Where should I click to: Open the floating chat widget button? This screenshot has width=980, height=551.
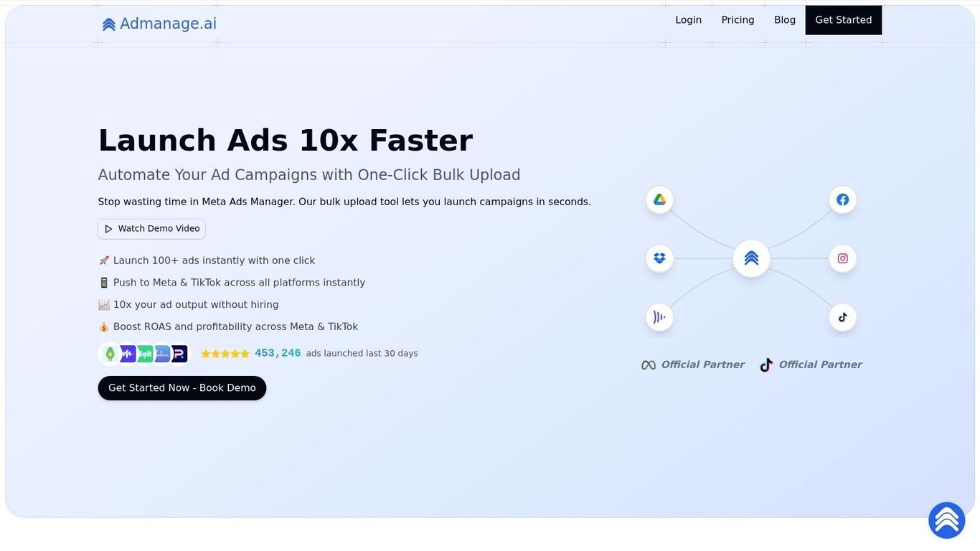(947, 520)
